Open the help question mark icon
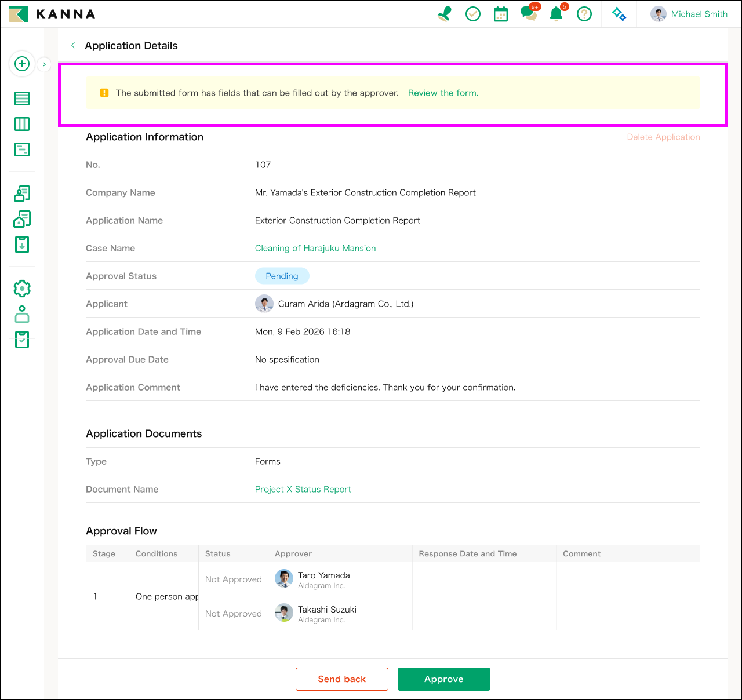Viewport: 742px width, 700px height. tap(584, 14)
